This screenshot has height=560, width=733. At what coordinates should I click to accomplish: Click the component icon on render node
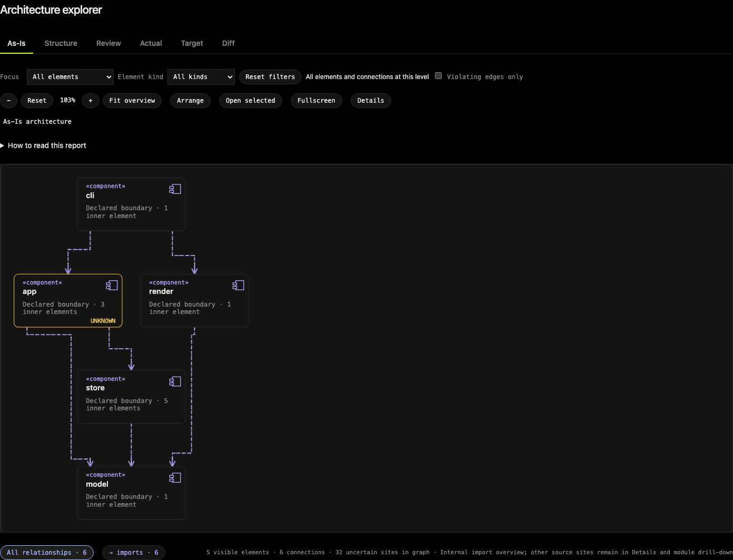238,286
